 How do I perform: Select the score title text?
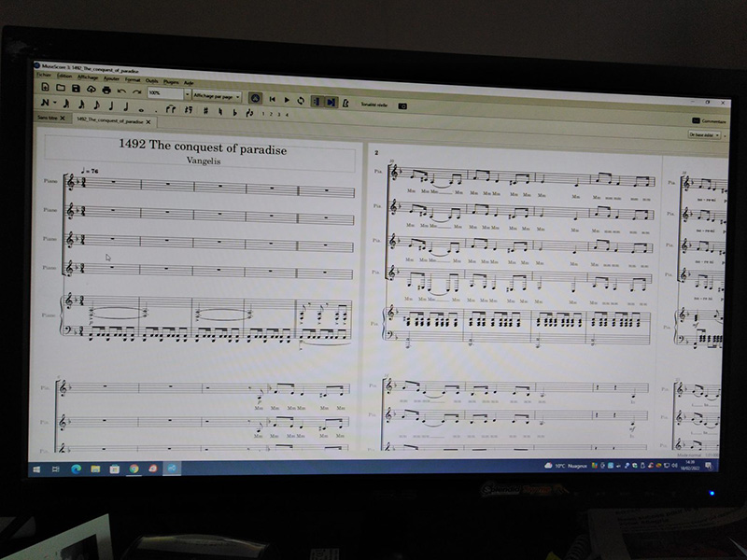[x=203, y=147]
